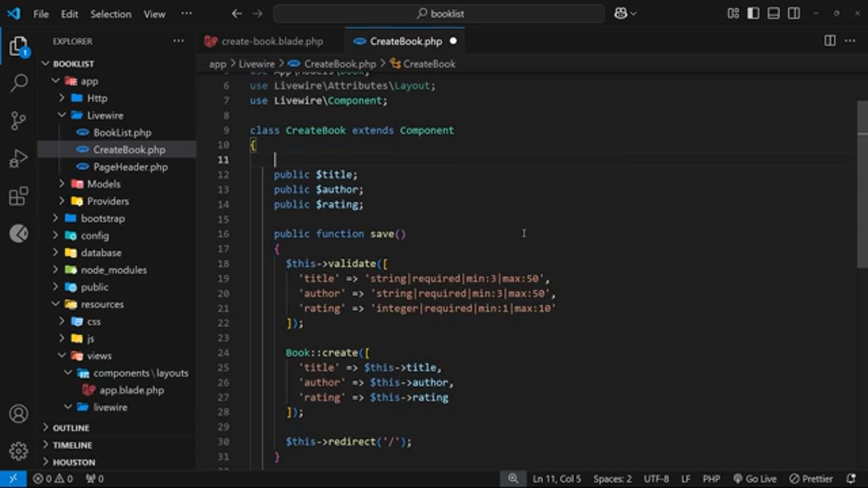This screenshot has height=488, width=868.
Task: Open the File menu
Action: click(x=41, y=14)
